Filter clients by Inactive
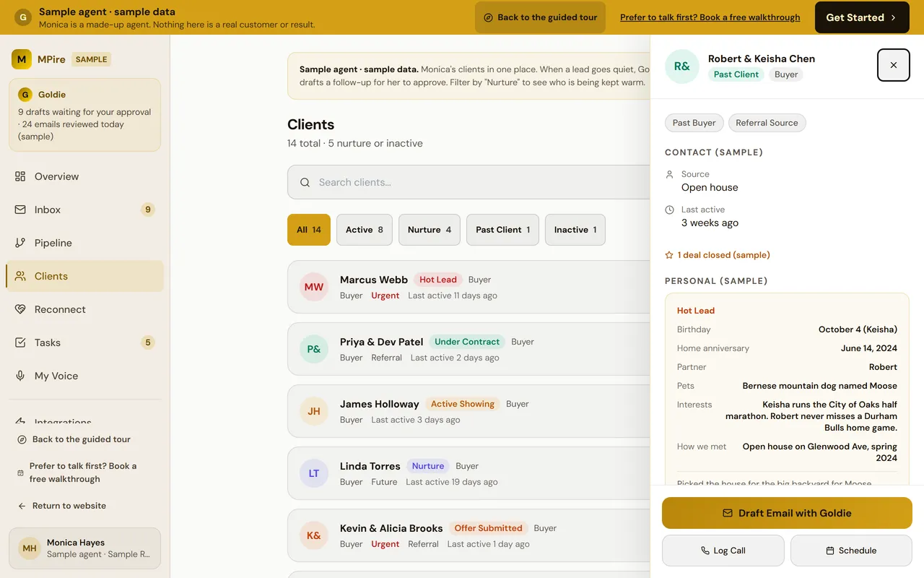Image resolution: width=924 pixels, height=578 pixels. point(575,230)
